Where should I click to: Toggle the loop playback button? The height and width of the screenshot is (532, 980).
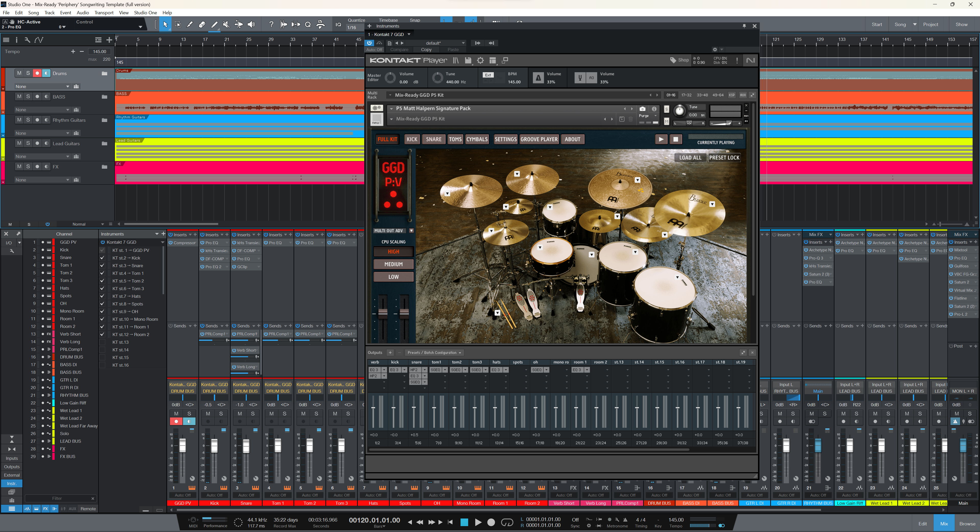pos(507,523)
